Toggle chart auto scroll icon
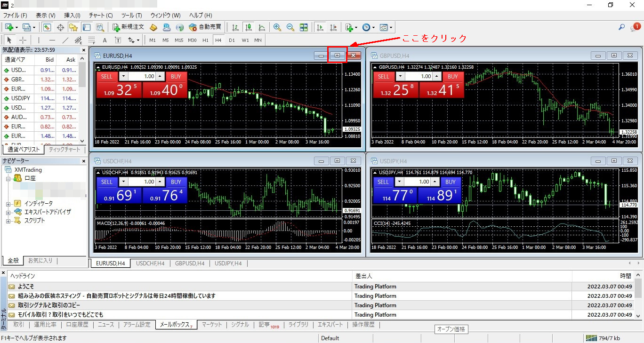Image resolution: width=644 pixels, height=343 pixels. pyautogui.click(x=320, y=27)
